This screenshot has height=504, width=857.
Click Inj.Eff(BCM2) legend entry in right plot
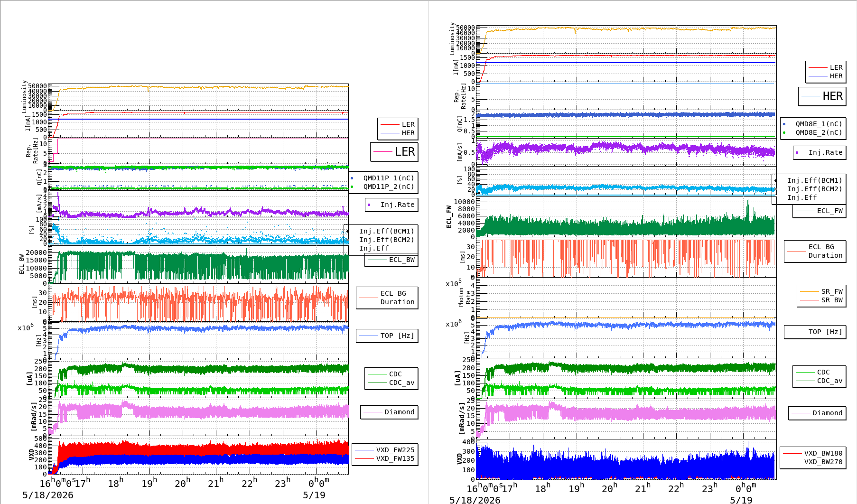click(x=814, y=189)
